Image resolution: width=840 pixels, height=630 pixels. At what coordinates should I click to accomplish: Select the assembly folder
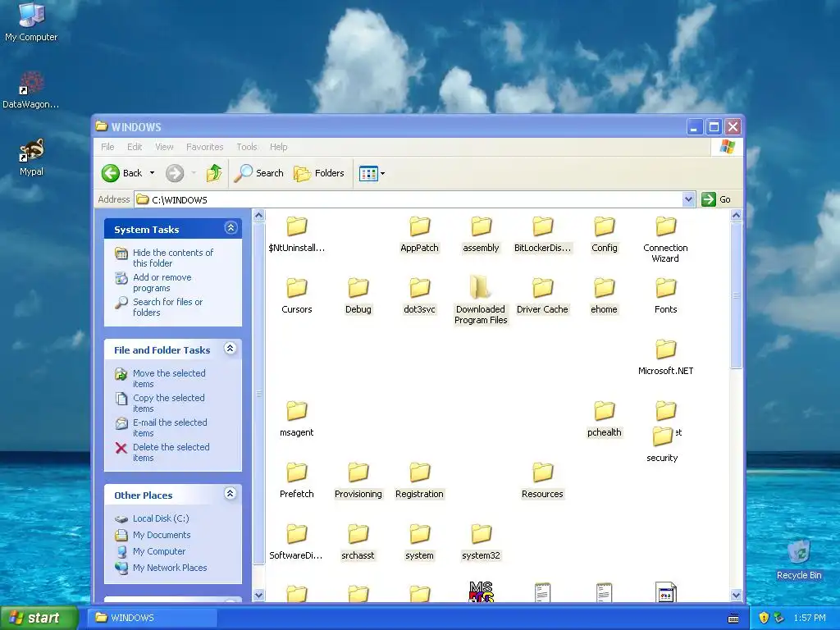click(x=481, y=235)
